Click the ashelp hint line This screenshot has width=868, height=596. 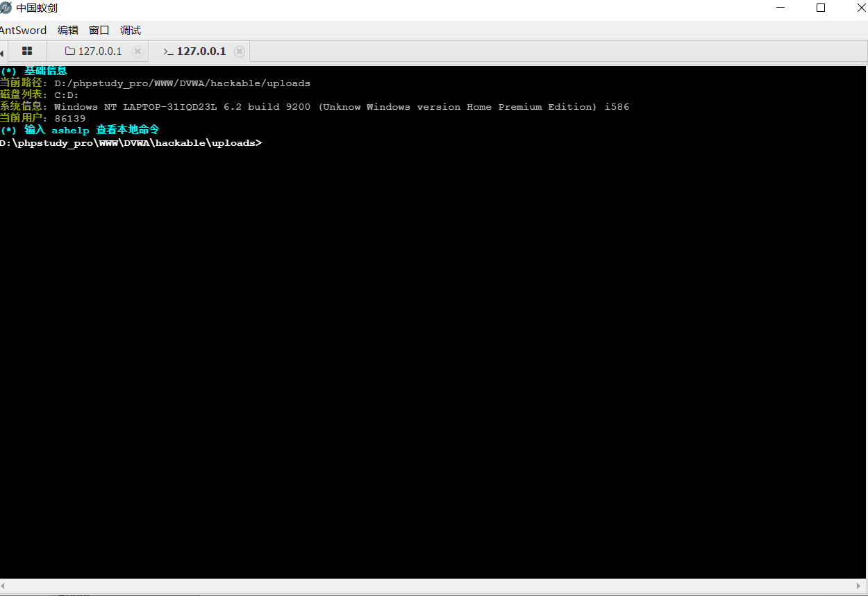[80, 131]
